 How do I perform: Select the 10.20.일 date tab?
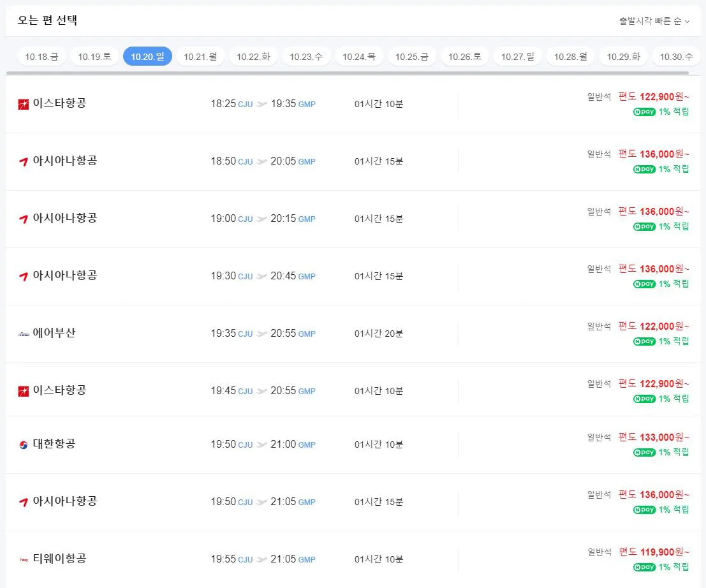pos(147,56)
